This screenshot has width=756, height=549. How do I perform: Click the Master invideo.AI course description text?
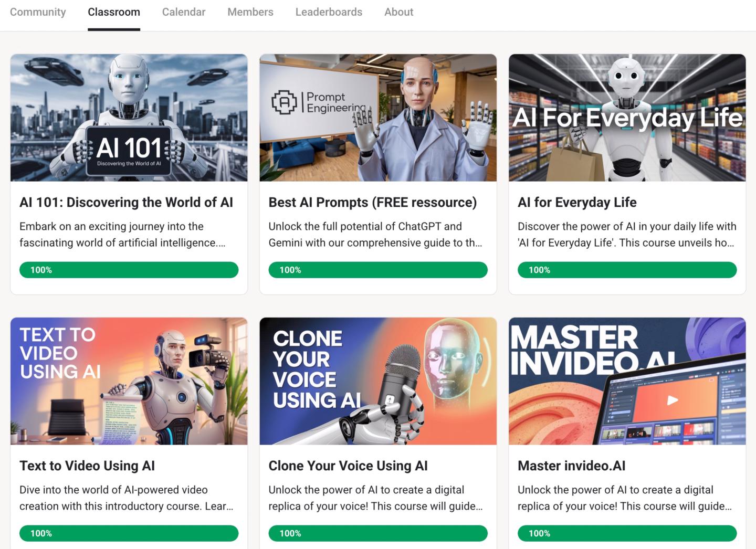pos(625,498)
